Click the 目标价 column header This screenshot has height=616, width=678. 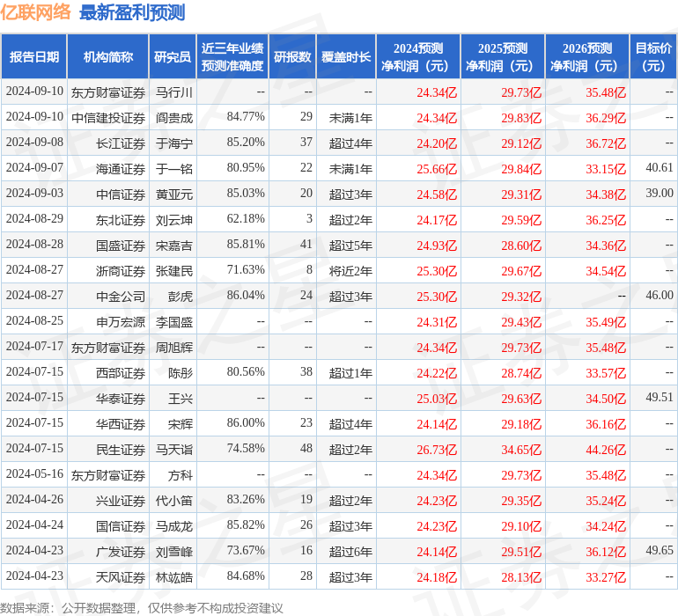(x=653, y=57)
